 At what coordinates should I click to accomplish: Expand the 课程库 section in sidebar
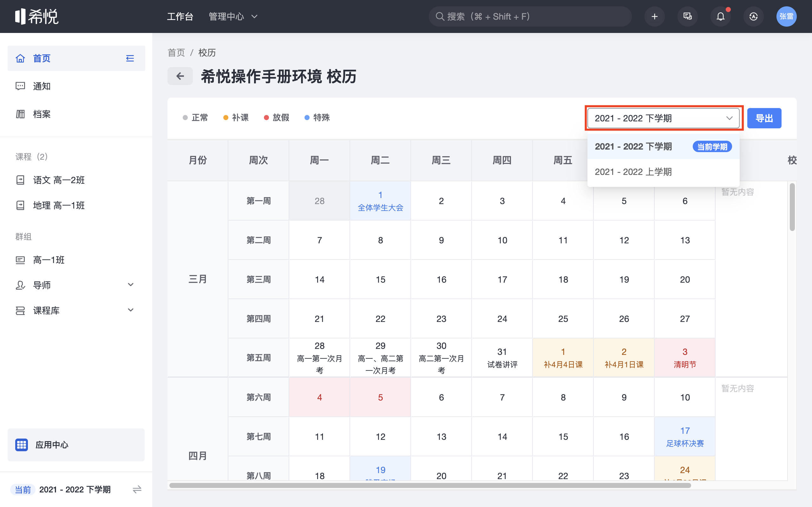coord(131,310)
